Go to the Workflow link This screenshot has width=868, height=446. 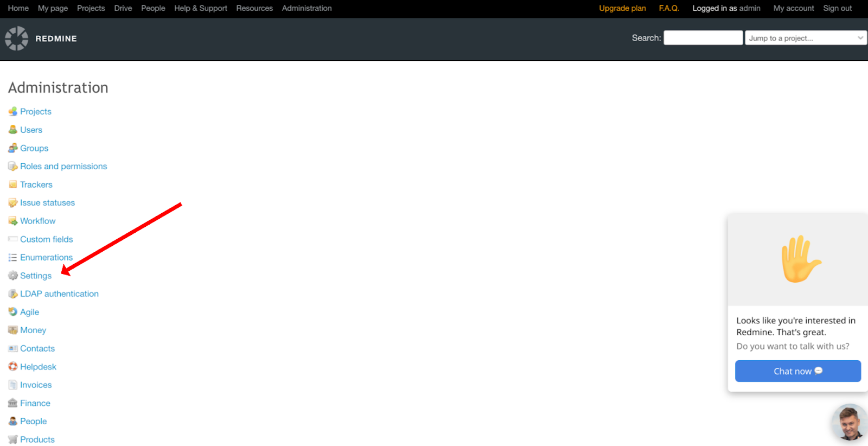(38, 221)
